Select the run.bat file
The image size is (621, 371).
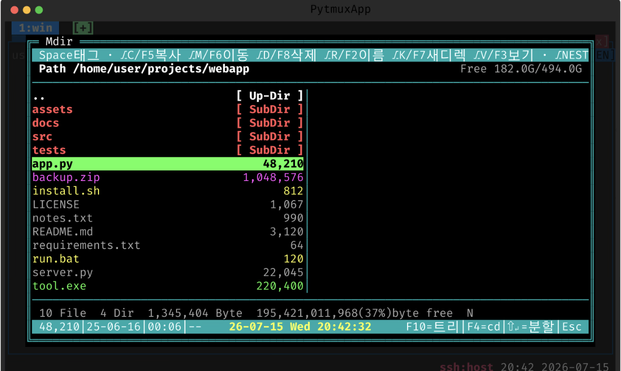point(168,259)
